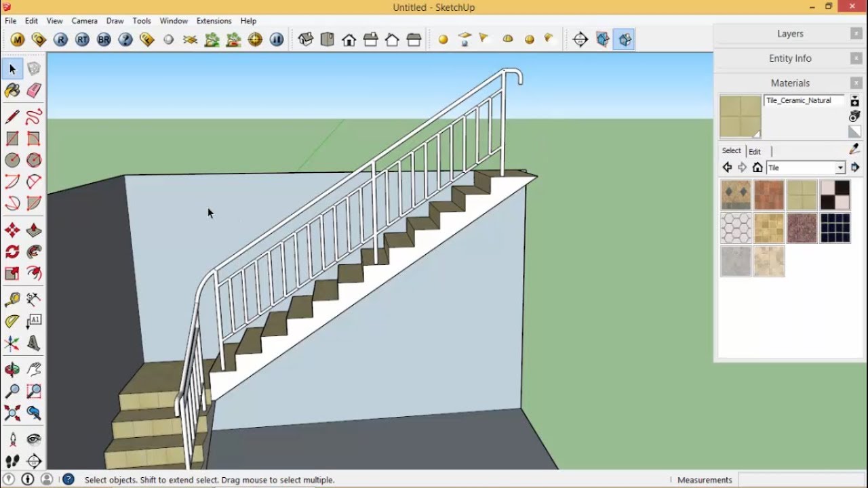Go to the In Model home icon

click(x=757, y=167)
